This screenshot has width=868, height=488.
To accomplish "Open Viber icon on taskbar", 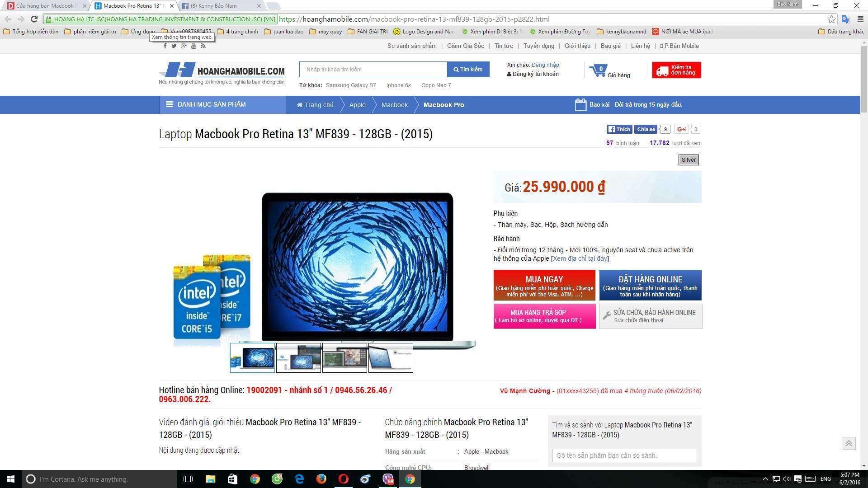I will pos(388,479).
